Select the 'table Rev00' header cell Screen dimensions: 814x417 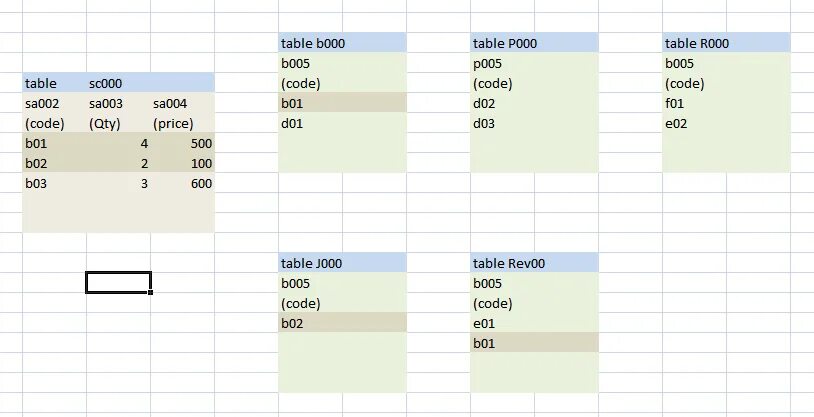[534, 263]
